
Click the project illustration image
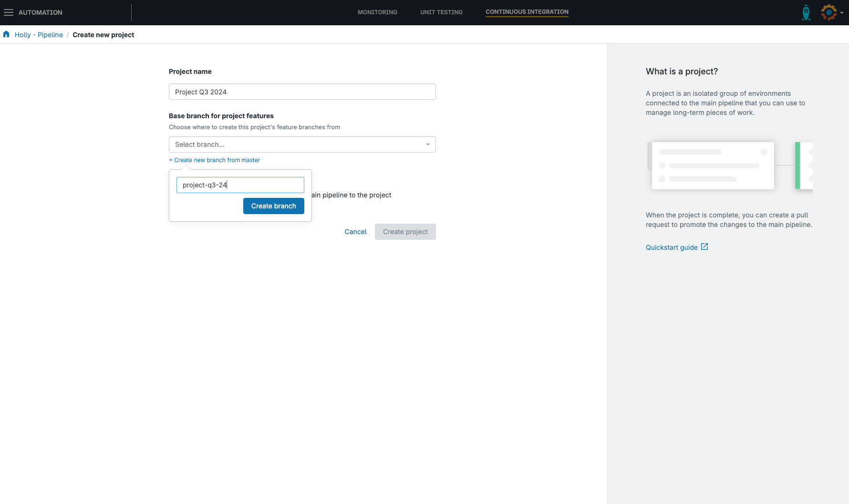729,165
